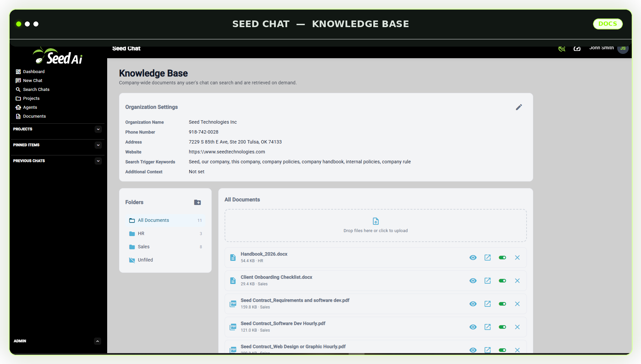Preview Seed Contract_Requirements pdf eye icon
This screenshot has height=364, width=641.
point(473,304)
